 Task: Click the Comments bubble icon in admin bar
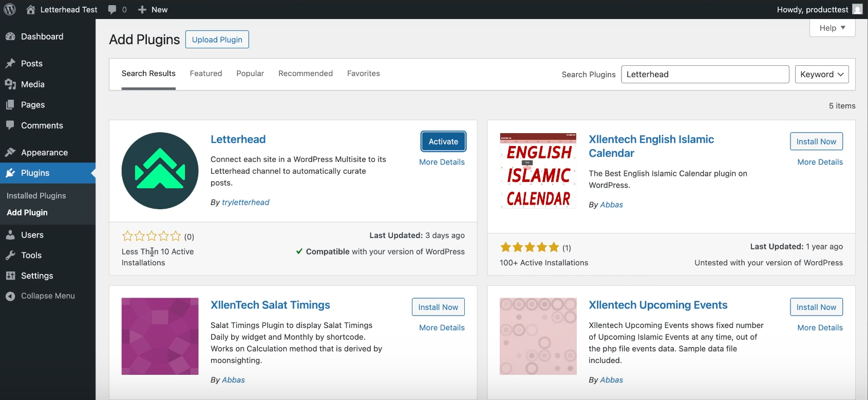[112, 10]
